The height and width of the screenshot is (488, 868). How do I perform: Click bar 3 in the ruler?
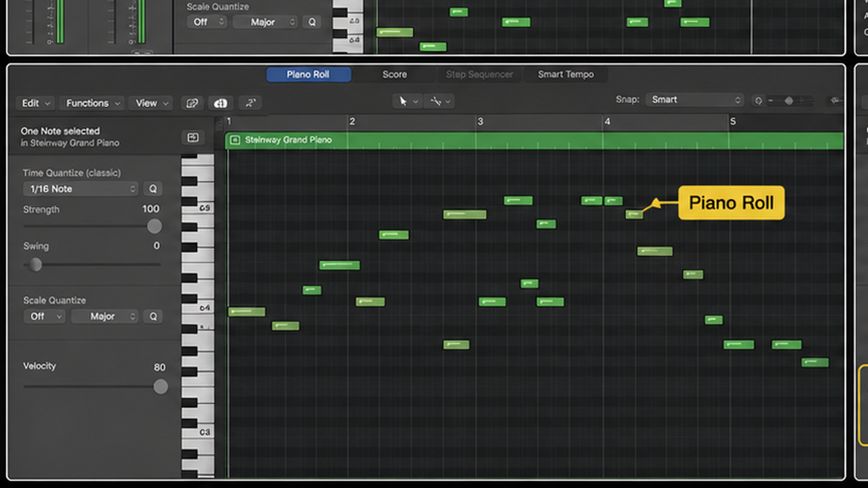click(480, 121)
